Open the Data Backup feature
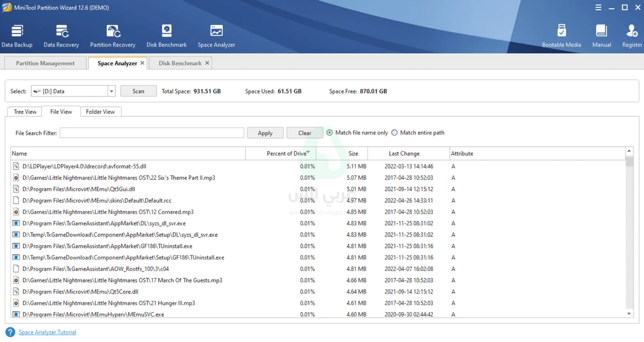The image size is (644, 342). point(17,35)
